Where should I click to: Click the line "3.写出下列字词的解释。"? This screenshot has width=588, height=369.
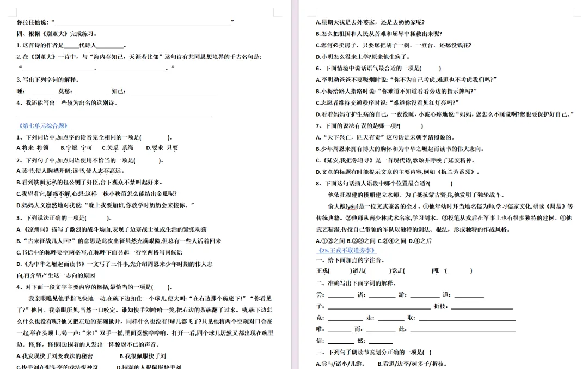[x=47, y=80]
